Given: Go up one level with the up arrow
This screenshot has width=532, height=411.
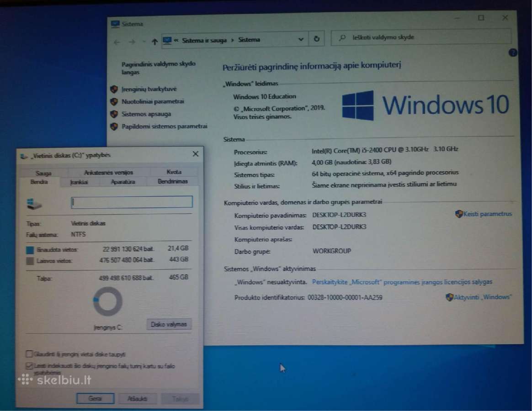Looking at the screenshot, I should point(155,42).
